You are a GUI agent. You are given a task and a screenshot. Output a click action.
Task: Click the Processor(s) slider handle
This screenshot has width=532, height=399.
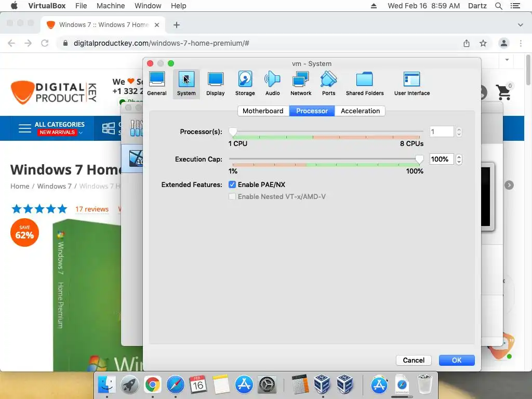click(x=233, y=131)
